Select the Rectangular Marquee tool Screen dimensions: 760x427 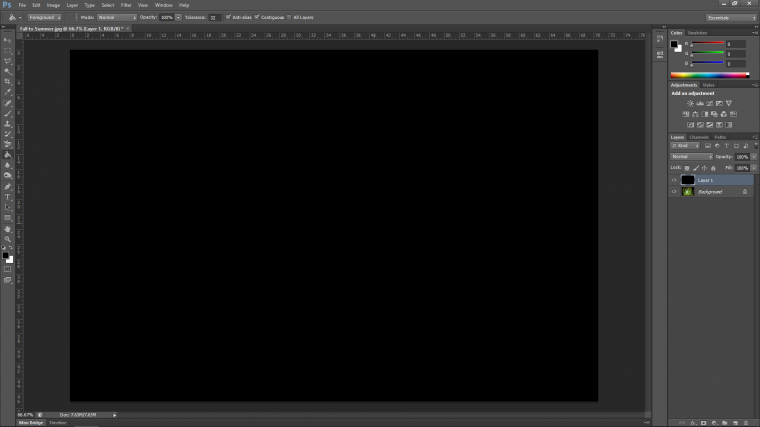7,51
